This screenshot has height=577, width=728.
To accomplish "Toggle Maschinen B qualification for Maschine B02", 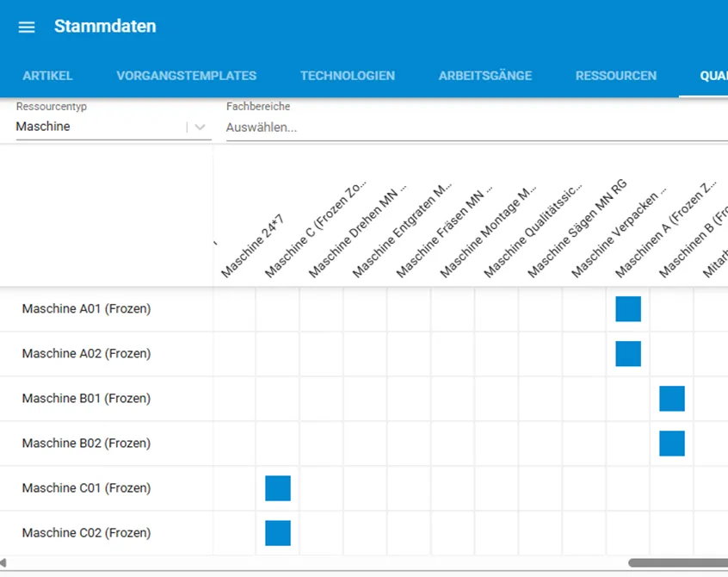I will click(672, 444).
